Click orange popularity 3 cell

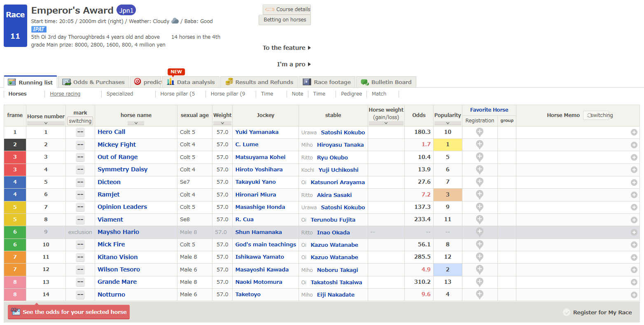[448, 194]
